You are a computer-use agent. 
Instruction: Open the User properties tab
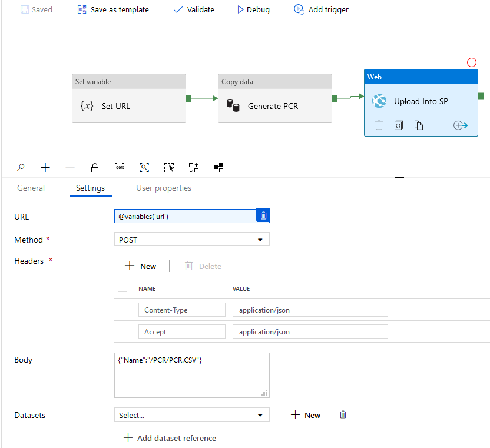click(163, 188)
